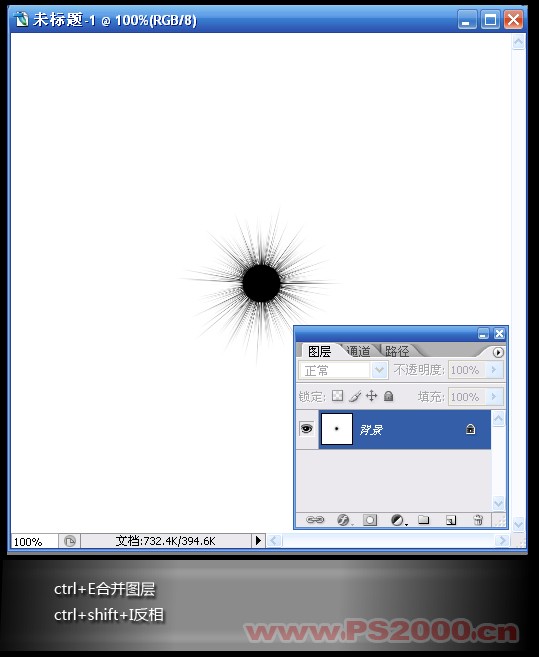
Task: Click the 100% zoom level field
Action: (x=34, y=541)
